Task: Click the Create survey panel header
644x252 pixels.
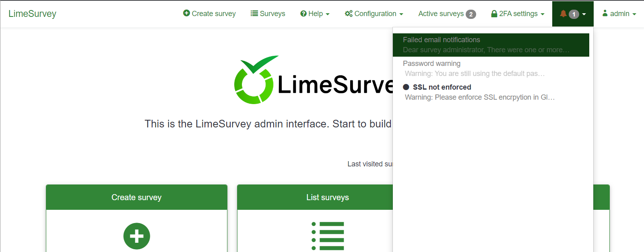Action: click(x=136, y=197)
